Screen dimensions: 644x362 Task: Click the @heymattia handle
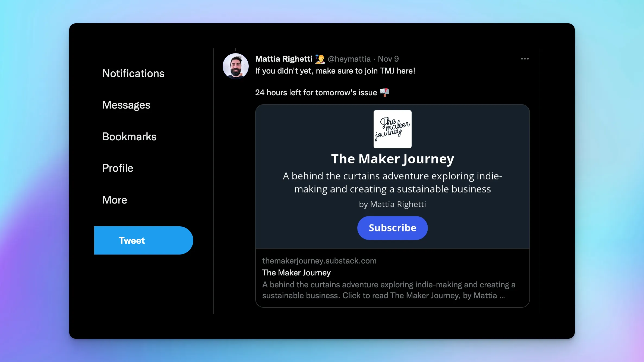tap(349, 59)
